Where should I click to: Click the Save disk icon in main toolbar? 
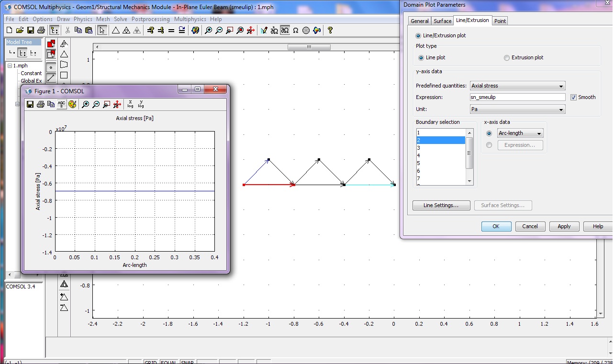pyautogui.click(x=31, y=30)
